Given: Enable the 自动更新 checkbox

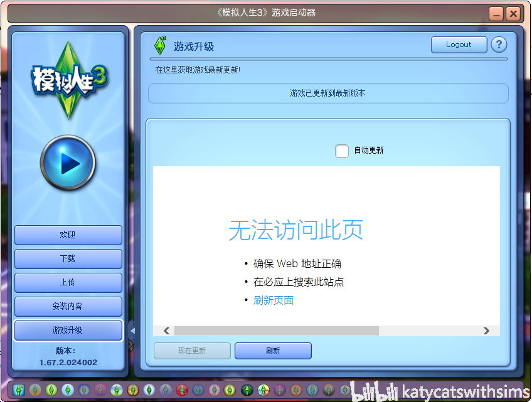Looking at the screenshot, I should coord(342,151).
